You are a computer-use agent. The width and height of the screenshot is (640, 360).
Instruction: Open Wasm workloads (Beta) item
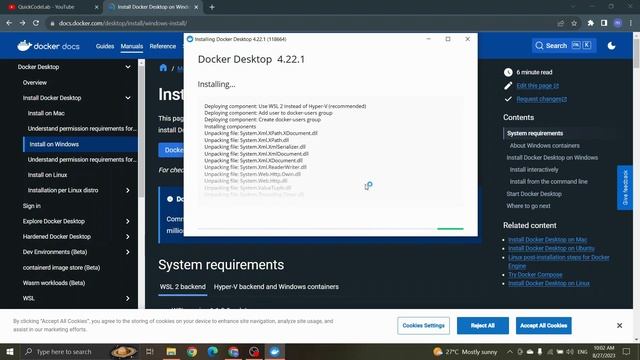53,283
